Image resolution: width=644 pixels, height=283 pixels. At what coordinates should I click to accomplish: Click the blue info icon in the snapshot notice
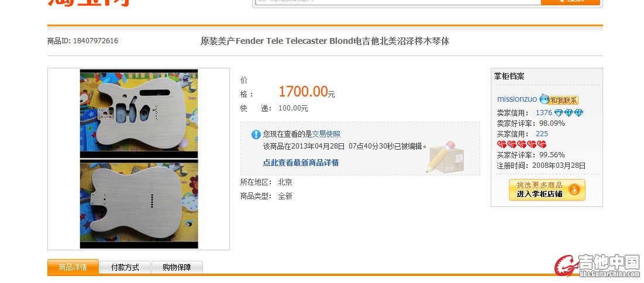click(x=256, y=134)
